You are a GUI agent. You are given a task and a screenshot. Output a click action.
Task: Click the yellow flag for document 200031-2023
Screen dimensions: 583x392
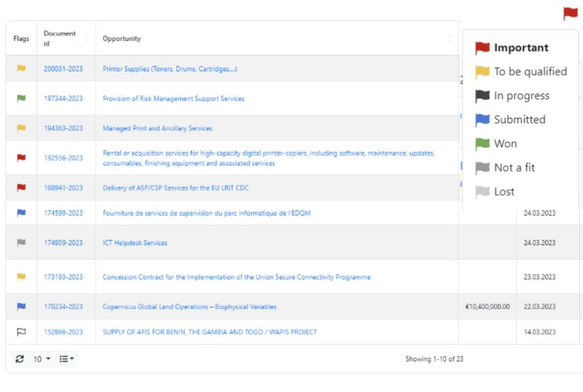(21, 68)
